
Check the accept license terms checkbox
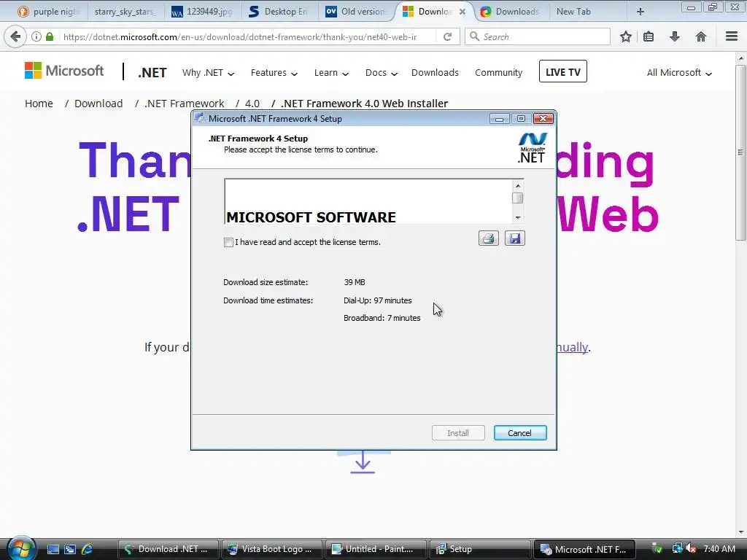228,242
